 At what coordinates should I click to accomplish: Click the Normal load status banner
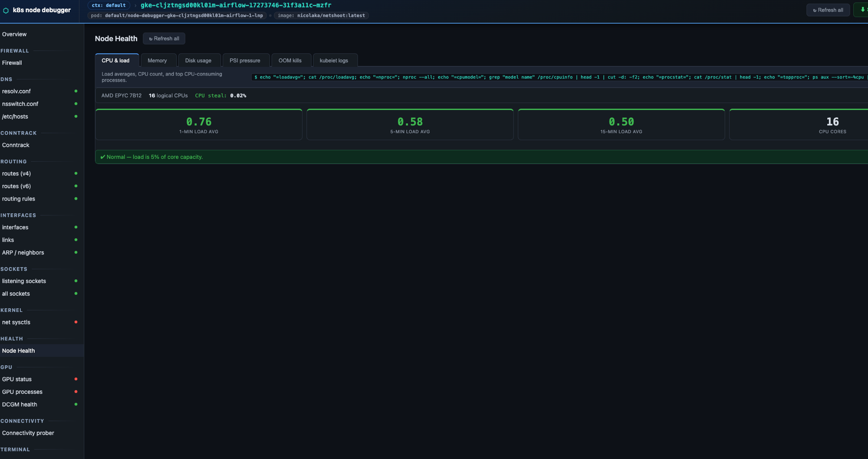(482, 157)
